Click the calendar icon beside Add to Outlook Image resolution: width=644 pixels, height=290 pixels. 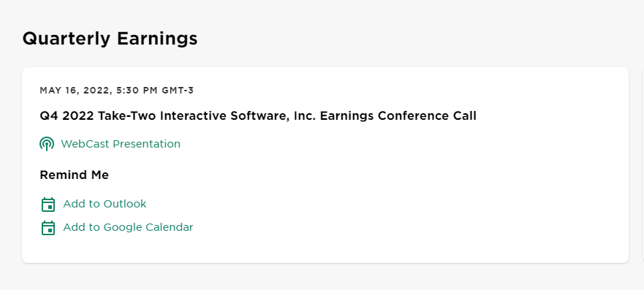point(48,205)
